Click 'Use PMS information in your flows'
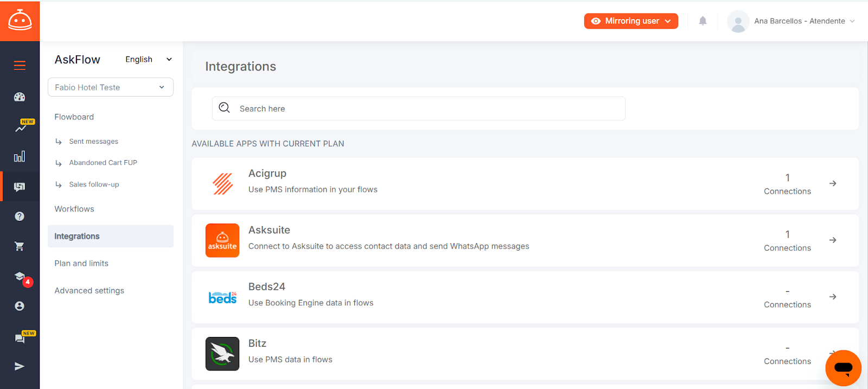The height and width of the screenshot is (389, 868). pyautogui.click(x=313, y=189)
